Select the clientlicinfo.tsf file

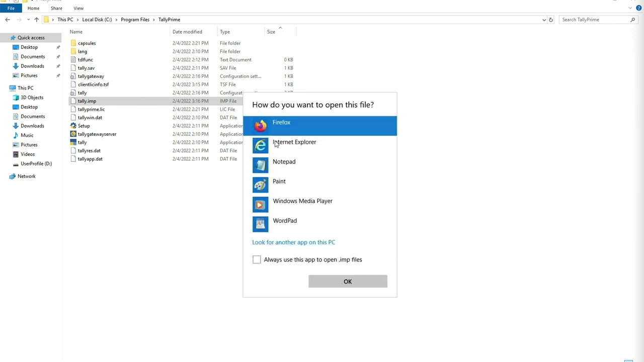click(x=93, y=84)
